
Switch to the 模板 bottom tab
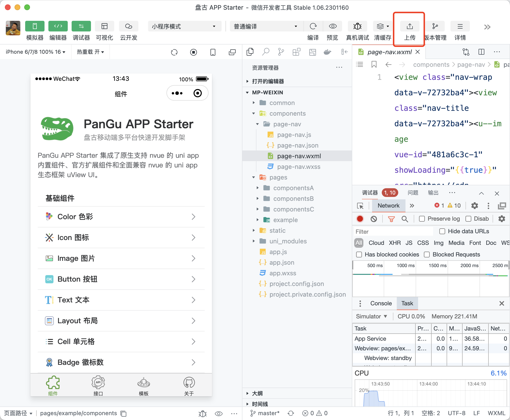click(144, 385)
